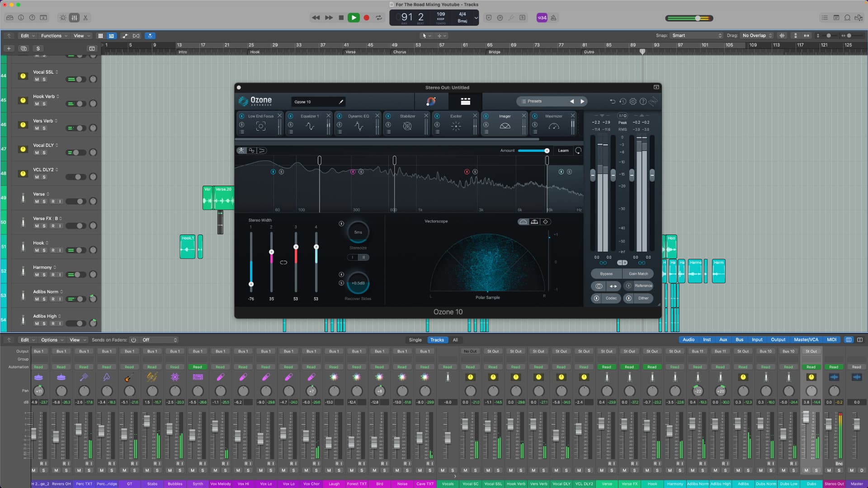Open the Snap Smart dropdown

(x=697, y=35)
